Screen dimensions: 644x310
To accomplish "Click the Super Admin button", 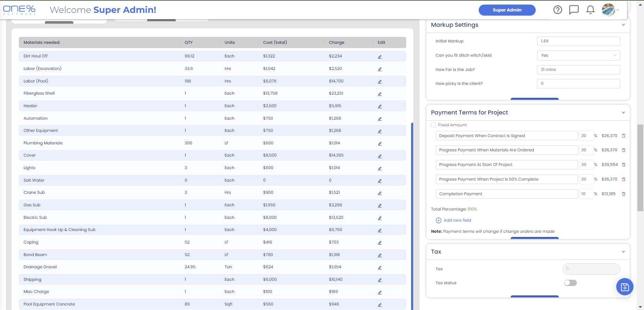I will click(507, 10).
